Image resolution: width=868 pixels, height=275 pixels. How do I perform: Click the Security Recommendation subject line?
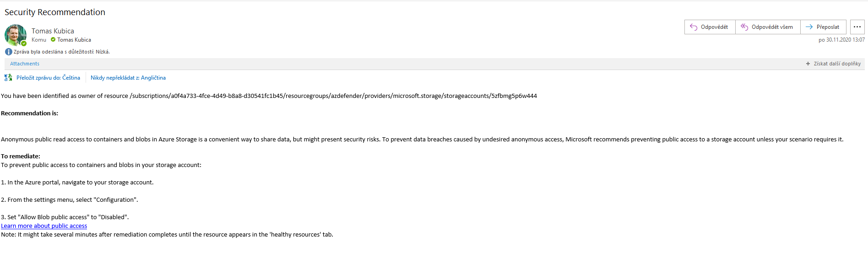[x=55, y=12]
